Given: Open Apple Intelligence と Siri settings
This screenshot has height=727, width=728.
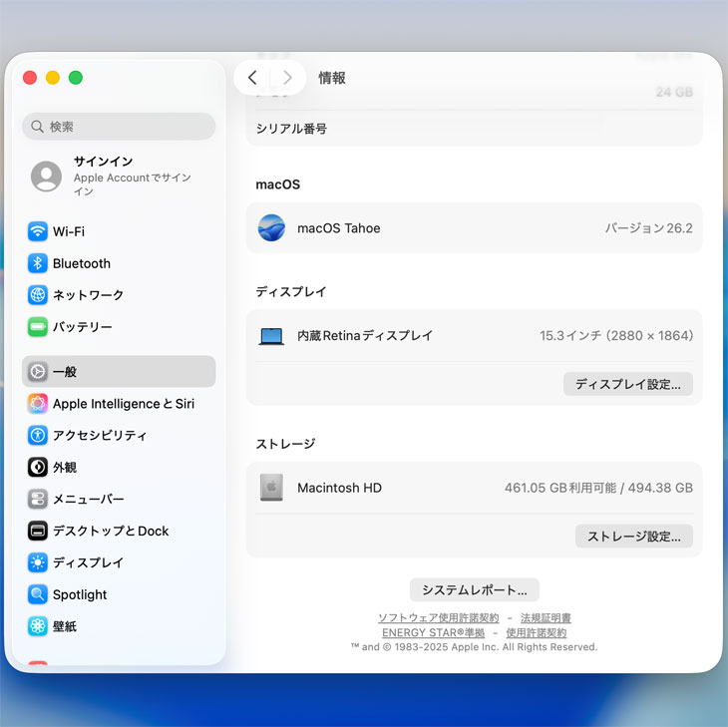Looking at the screenshot, I should (x=123, y=404).
